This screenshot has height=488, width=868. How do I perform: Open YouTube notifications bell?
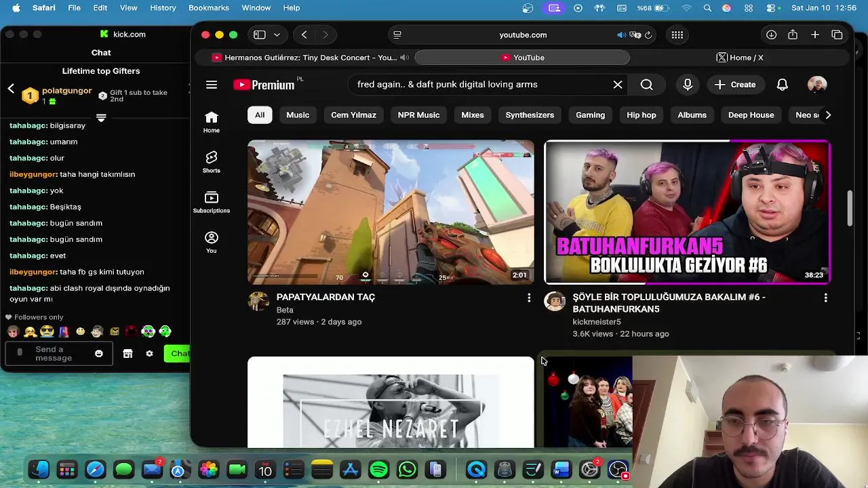click(x=783, y=85)
